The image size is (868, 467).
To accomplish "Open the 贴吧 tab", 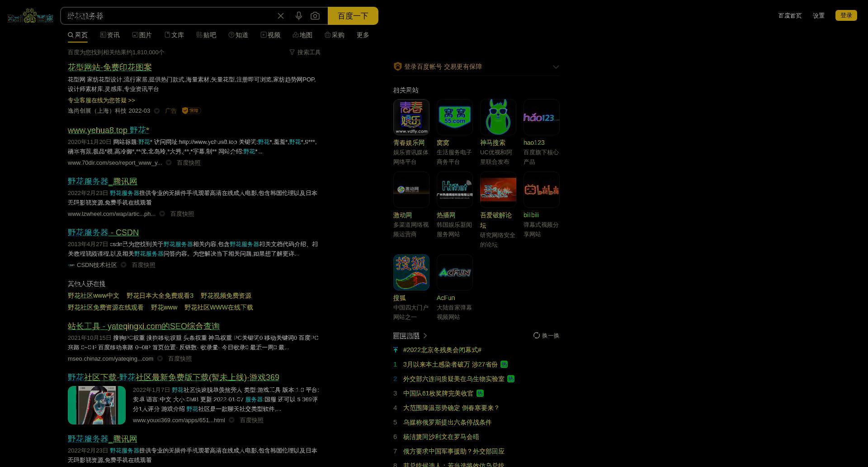I will [x=206, y=35].
